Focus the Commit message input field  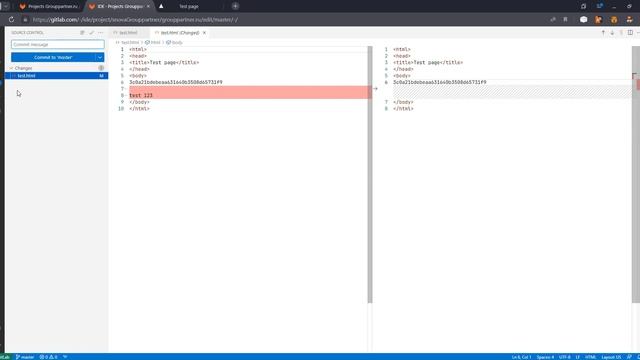58,44
